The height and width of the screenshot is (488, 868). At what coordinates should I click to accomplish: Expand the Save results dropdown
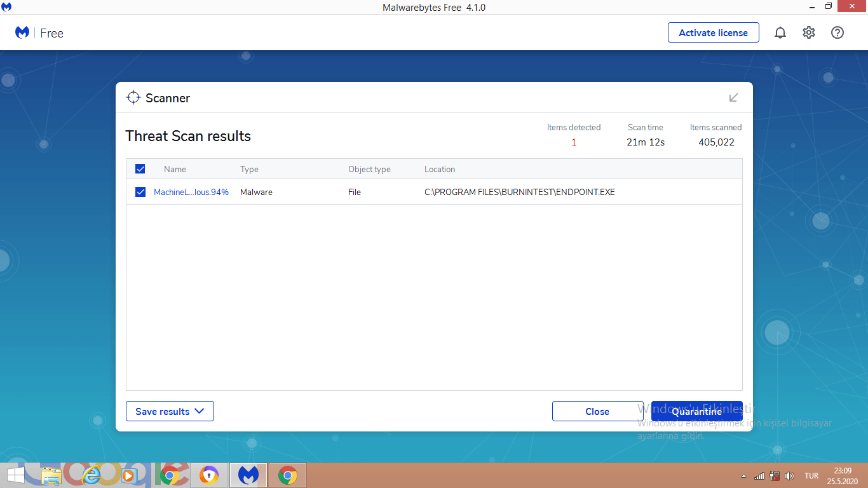[170, 411]
